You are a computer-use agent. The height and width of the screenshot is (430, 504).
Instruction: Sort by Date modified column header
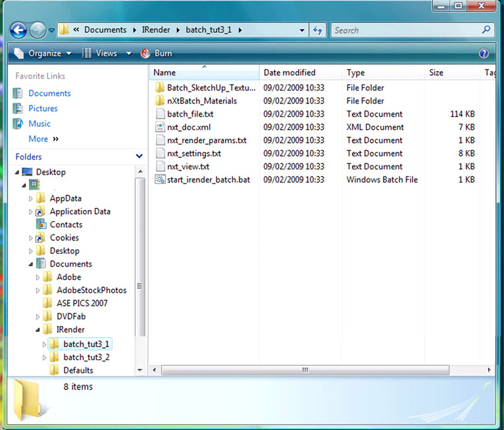click(290, 73)
